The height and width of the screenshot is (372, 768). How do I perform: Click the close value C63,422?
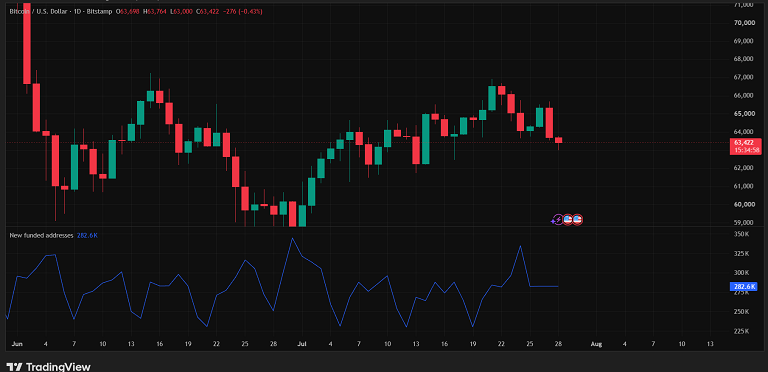coord(209,11)
